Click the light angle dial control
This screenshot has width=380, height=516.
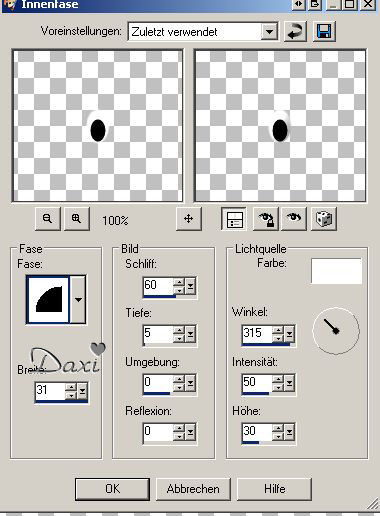click(336, 331)
